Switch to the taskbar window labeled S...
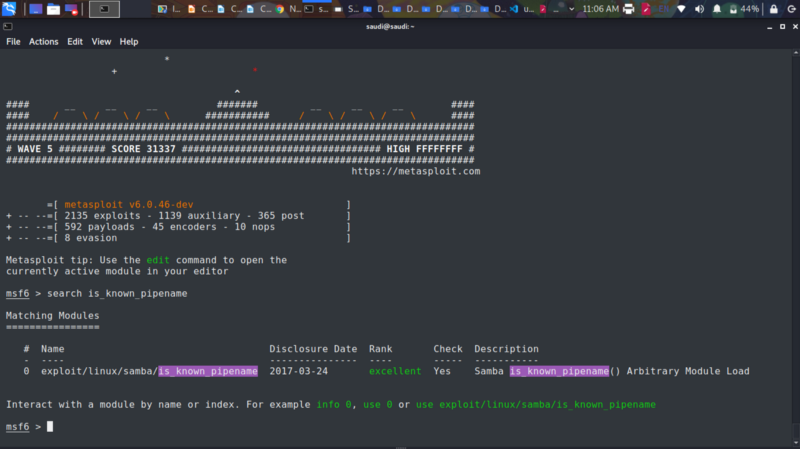The width and height of the screenshot is (800, 449). (347, 9)
